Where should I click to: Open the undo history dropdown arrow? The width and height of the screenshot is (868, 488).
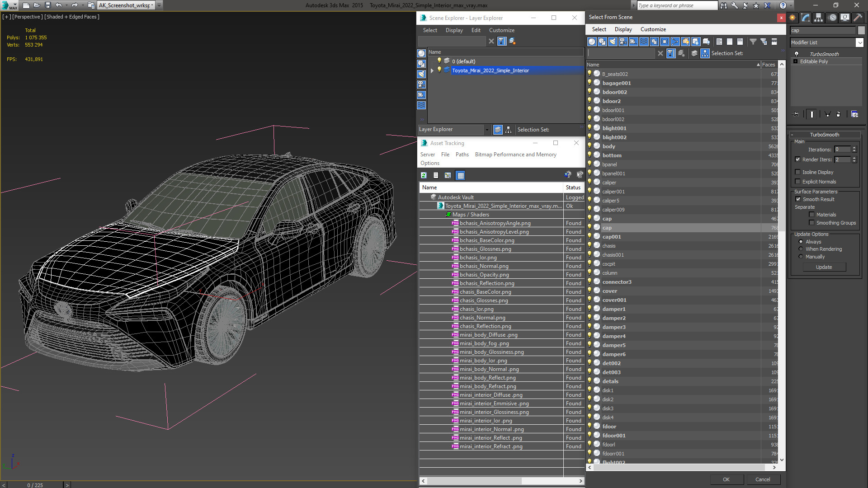point(66,5)
